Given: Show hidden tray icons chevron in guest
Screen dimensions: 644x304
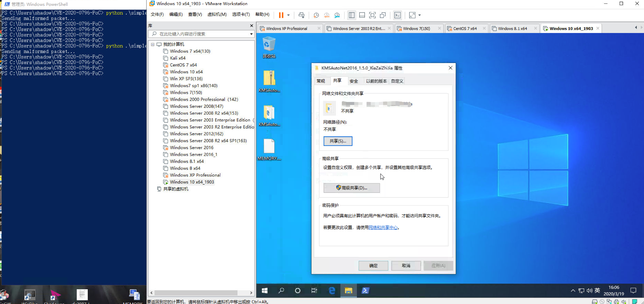Looking at the screenshot, I should 573,290.
